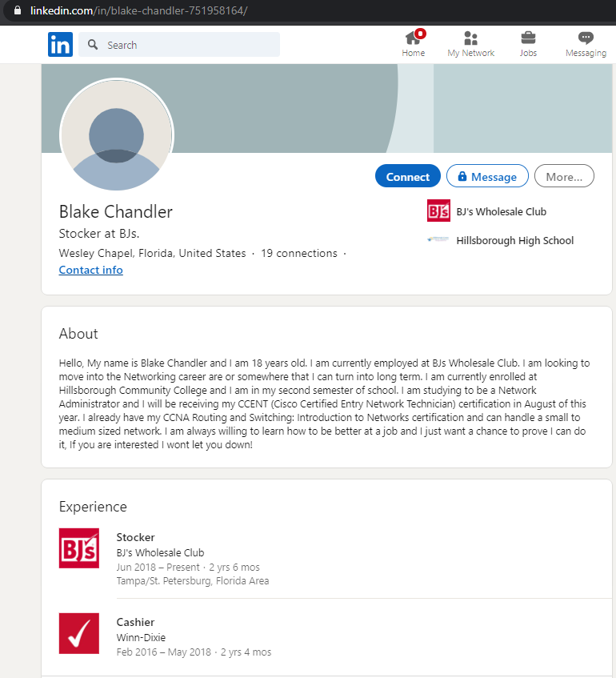Click Winn-Dixie checkmark logo in Experience
Screen dimensions: 616x678
point(79,633)
